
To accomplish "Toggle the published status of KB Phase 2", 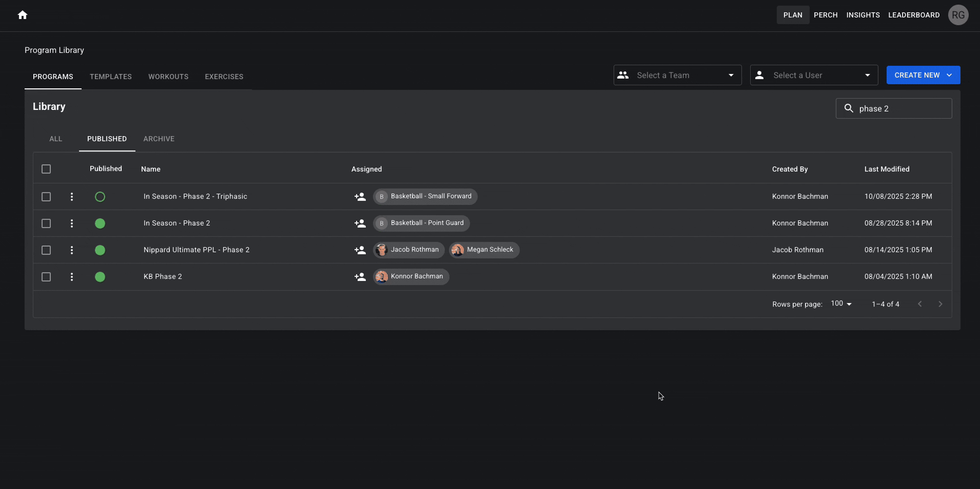I will (100, 277).
